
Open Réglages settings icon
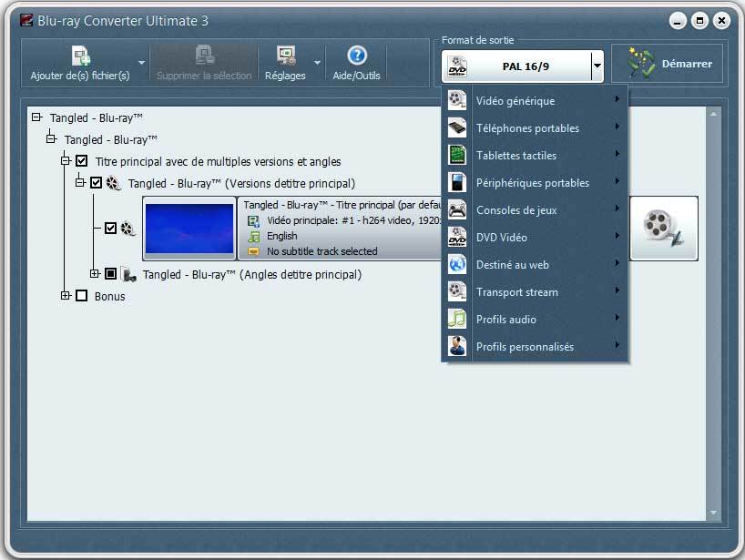pyautogui.click(x=286, y=56)
